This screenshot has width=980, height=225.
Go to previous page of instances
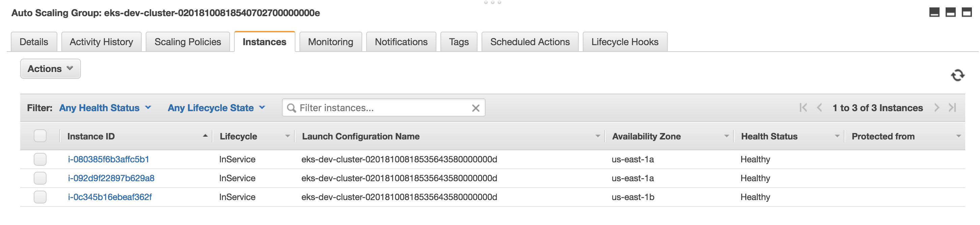pyautogui.click(x=819, y=108)
